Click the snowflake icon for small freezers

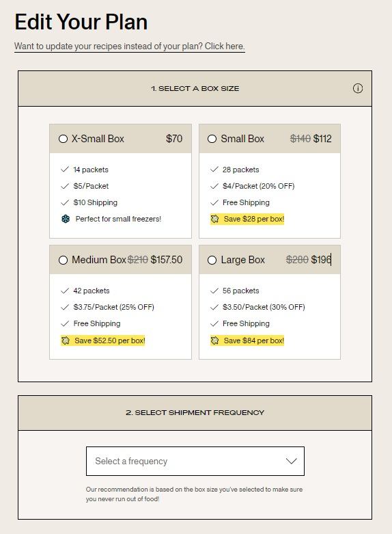[66, 219]
